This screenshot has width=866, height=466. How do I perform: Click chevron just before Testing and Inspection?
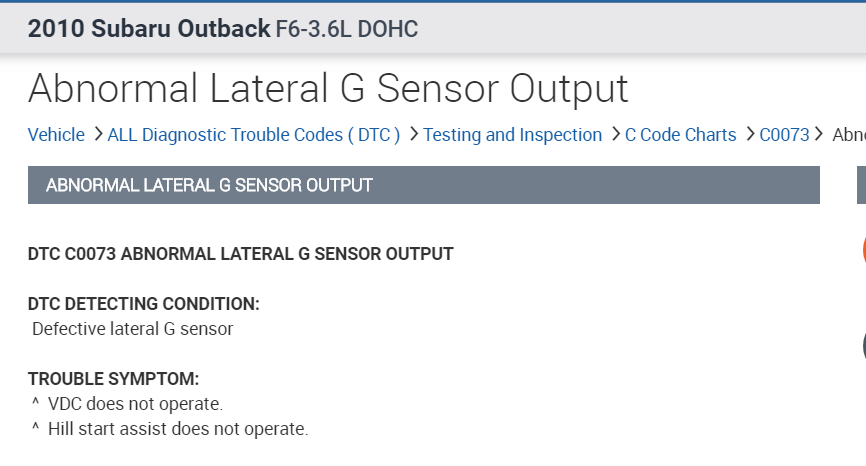pyautogui.click(x=413, y=134)
